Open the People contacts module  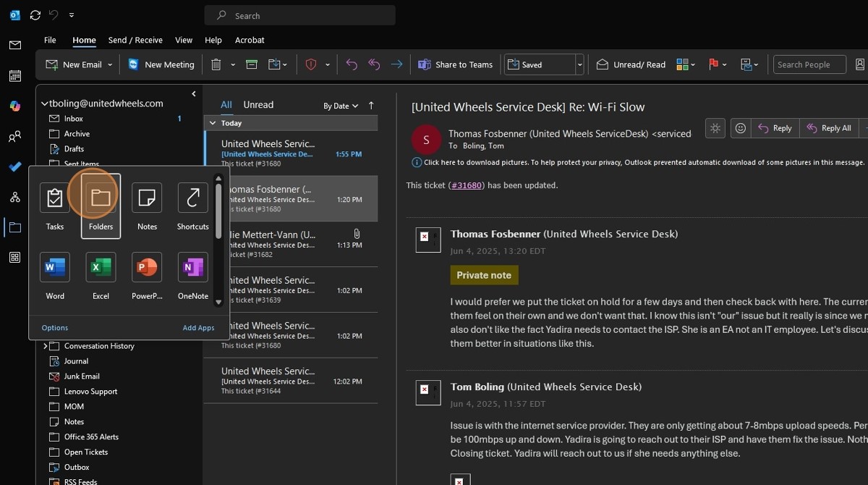[14, 137]
